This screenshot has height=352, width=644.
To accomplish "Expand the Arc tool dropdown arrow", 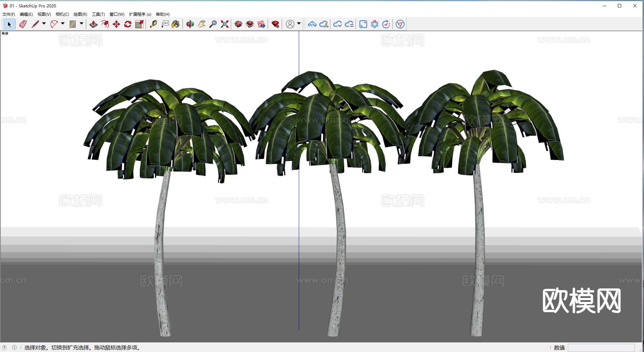I will click(x=63, y=24).
